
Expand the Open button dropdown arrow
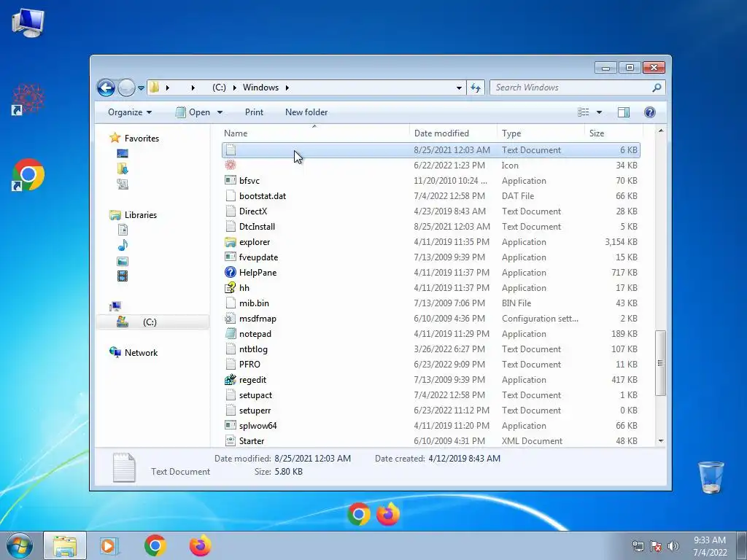pos(220,112)
